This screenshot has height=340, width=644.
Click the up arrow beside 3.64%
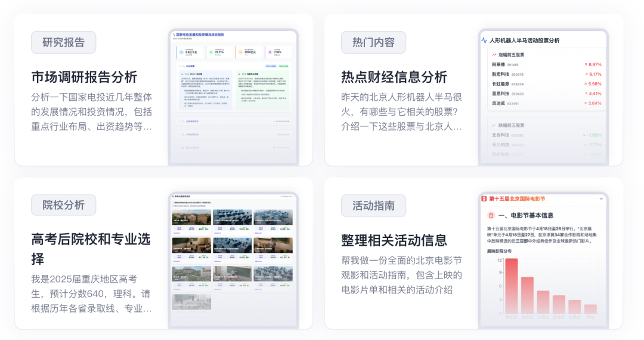[x=586, y=103]
